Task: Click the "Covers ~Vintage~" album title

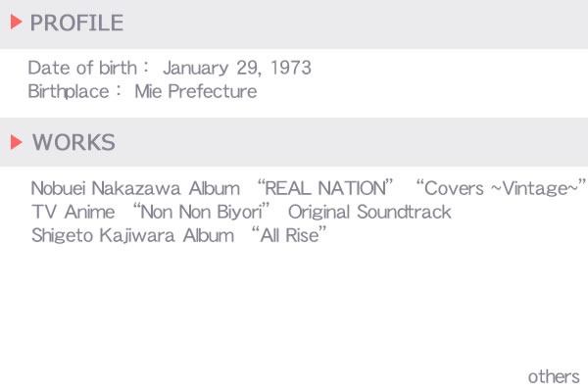Action: [x=501, y=188]
